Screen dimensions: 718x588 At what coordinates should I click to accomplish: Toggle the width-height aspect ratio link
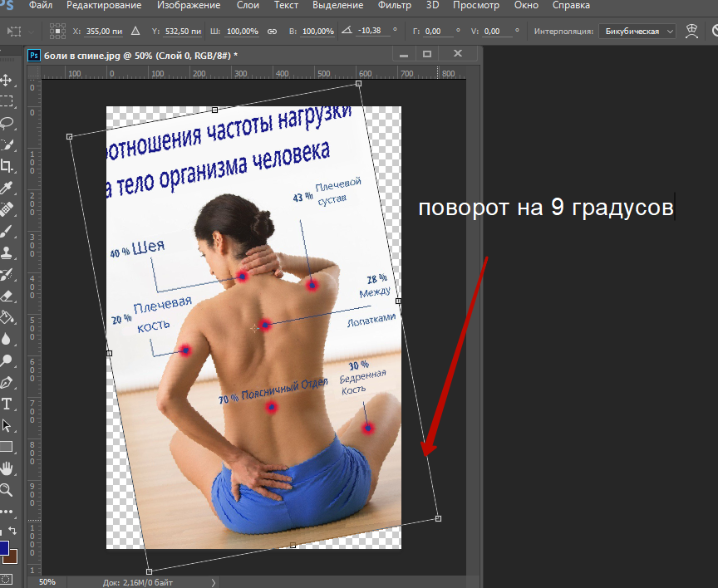(272, 31)
